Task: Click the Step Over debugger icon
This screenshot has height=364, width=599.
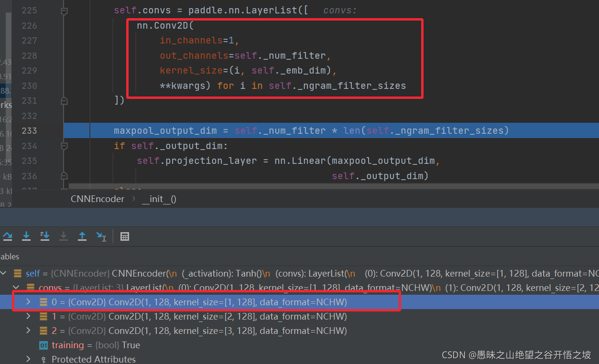Action: [x=8, y=236]
